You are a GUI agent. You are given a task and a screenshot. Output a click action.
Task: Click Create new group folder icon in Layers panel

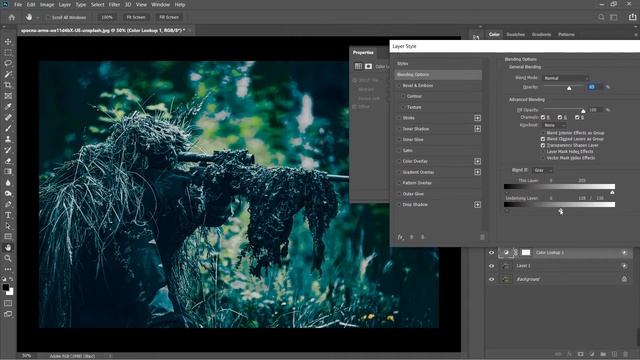pyautogui.click(x=603, y=354)
